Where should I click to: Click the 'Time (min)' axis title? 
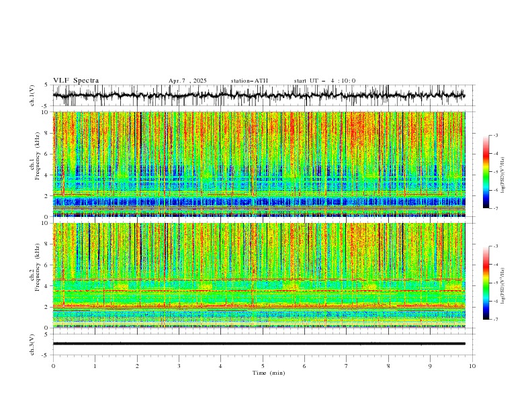269,373
